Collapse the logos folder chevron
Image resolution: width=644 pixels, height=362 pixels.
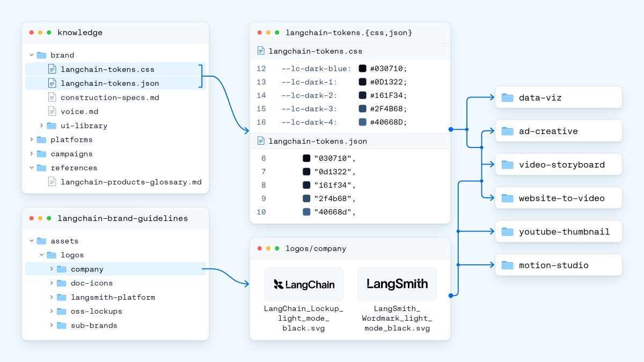41,255
